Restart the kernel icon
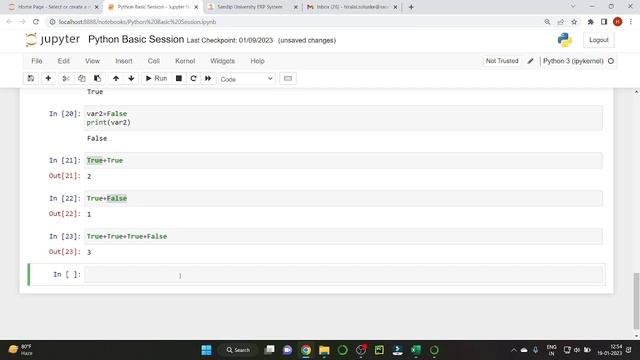Viewport: 640px width, 360px height. [193, 78]
